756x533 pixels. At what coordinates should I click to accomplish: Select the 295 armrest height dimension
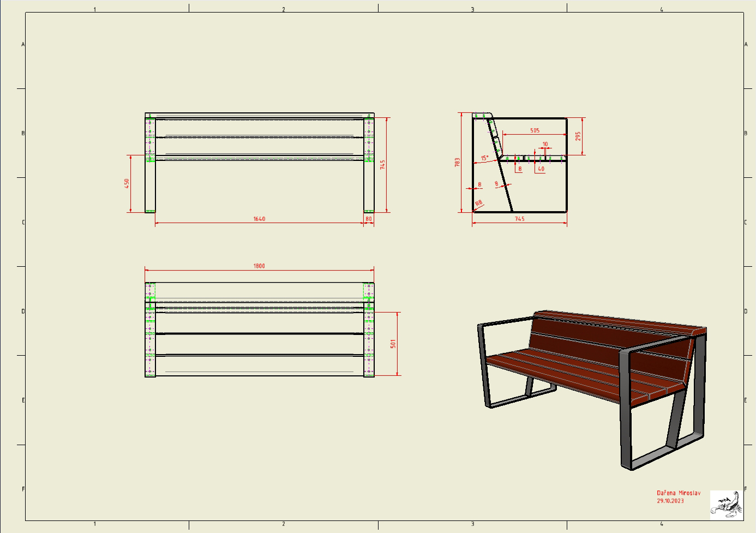coord(578,136)
